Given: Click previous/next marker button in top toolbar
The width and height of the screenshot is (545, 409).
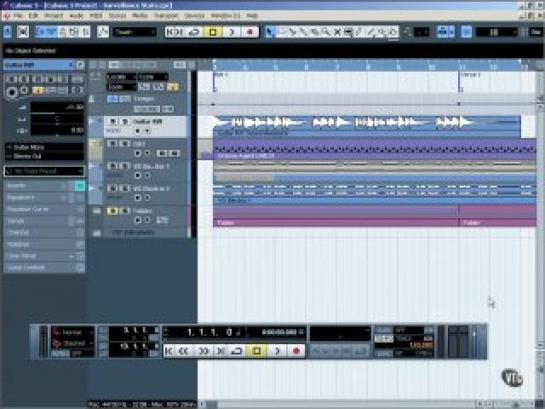Looking at the screenshot, I should 176,32.
